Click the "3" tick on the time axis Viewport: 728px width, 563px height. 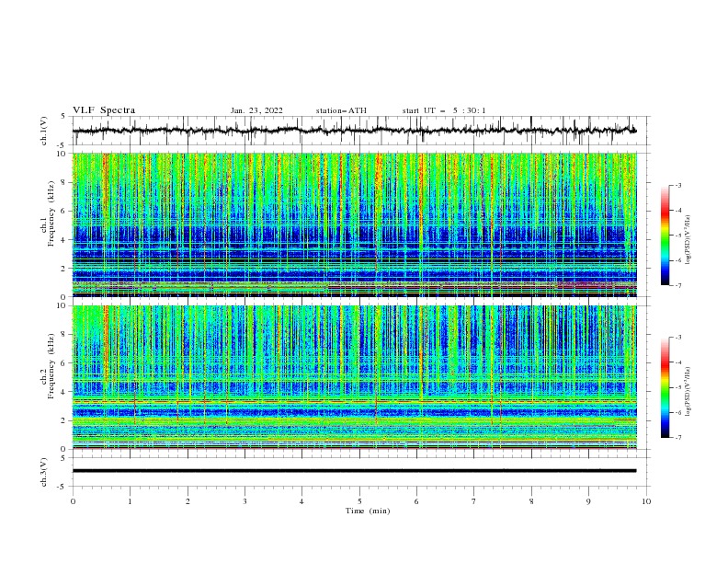[x=245, y=501]
